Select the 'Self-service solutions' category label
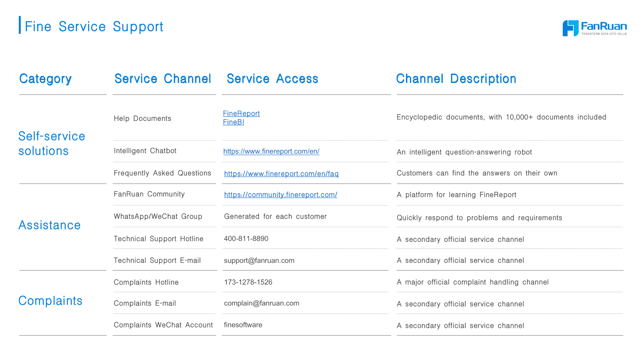644x357 pixels. click(x=52, y=143)
